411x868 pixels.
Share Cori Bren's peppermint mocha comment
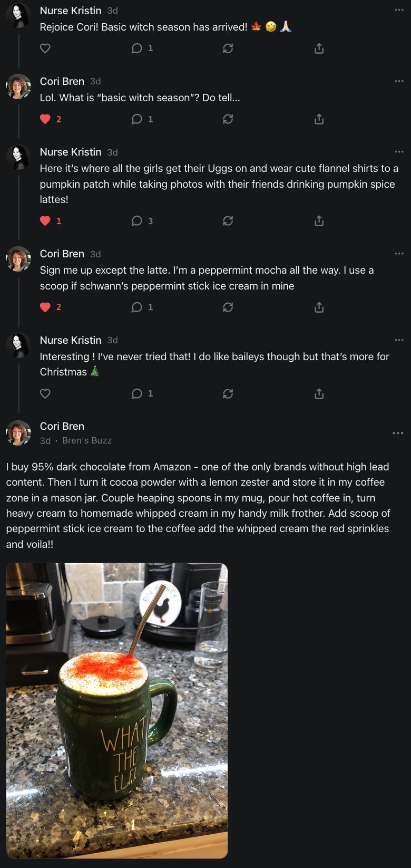pos(319,307)
